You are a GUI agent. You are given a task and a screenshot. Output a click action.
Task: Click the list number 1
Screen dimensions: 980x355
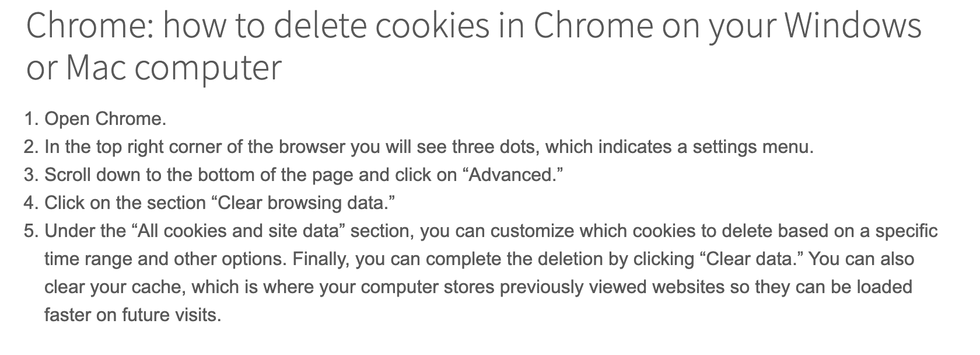pyautogui.click(x=31, y=119)
